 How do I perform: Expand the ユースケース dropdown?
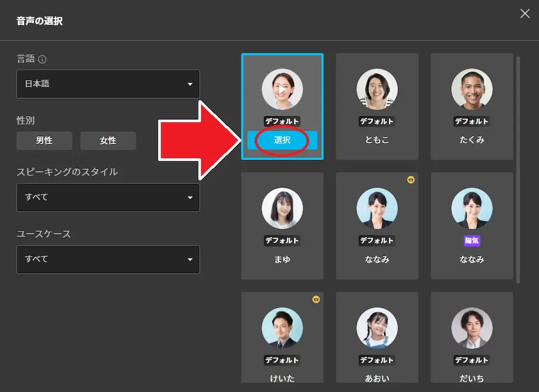[108, 259]
